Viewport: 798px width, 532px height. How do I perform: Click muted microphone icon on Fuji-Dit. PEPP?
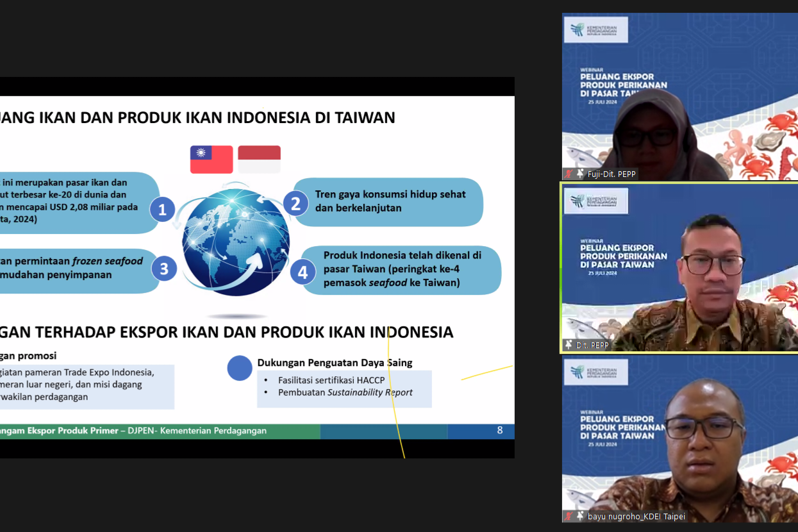tap(569, 174)
